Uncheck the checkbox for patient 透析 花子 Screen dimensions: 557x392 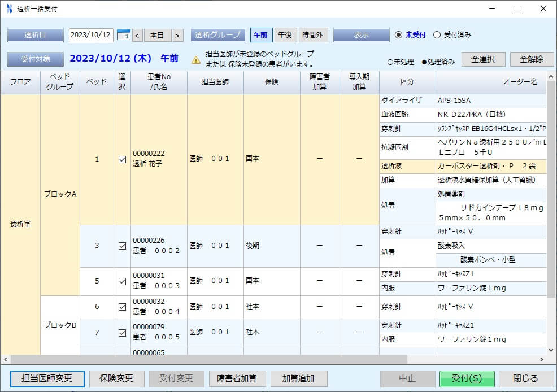122,159
